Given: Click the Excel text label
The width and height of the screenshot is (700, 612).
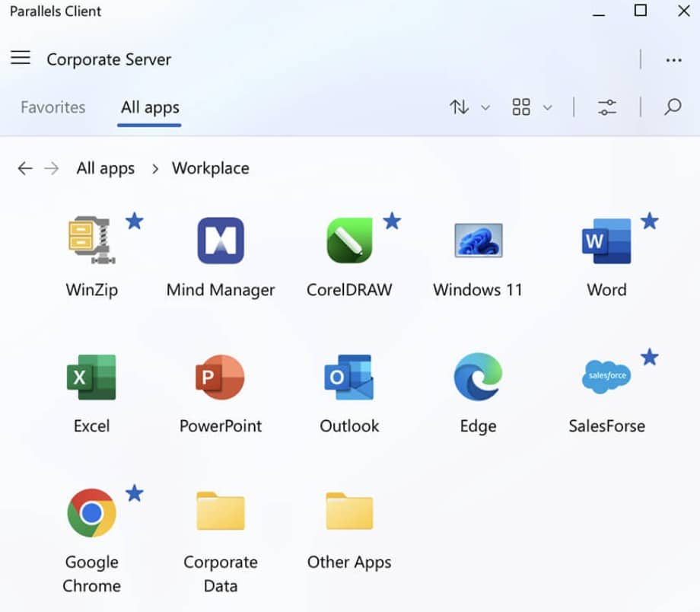Looking at the screenshot, I should pyautogui.click(x=91, y=426).
